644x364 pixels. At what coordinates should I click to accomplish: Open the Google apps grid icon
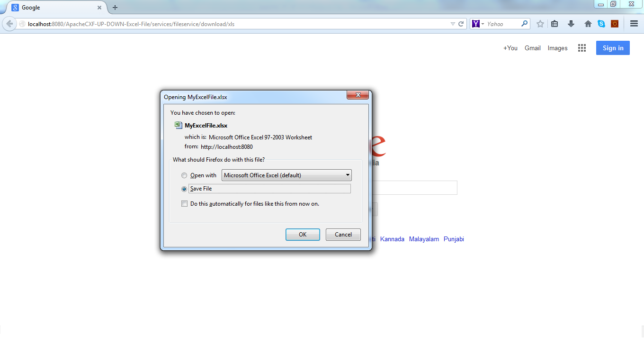tap(582, 48)
